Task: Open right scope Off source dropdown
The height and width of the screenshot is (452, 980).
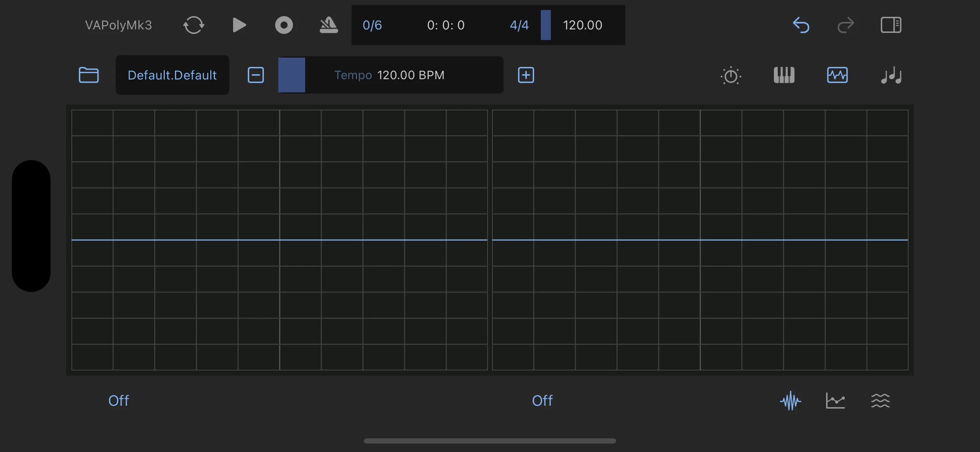Action: [542, 400]
